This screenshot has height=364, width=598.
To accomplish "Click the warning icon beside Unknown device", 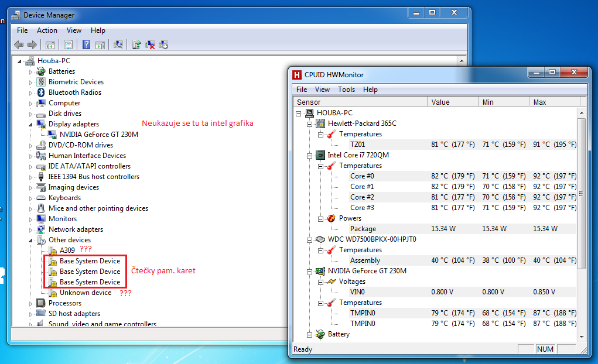I will pyautogui.click(x=53, y=293).
